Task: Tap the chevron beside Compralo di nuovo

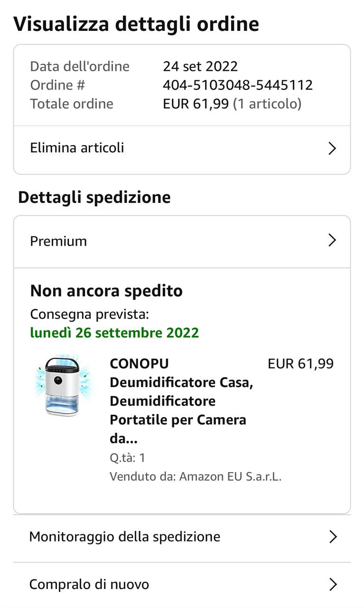Action: coord(333,584)
